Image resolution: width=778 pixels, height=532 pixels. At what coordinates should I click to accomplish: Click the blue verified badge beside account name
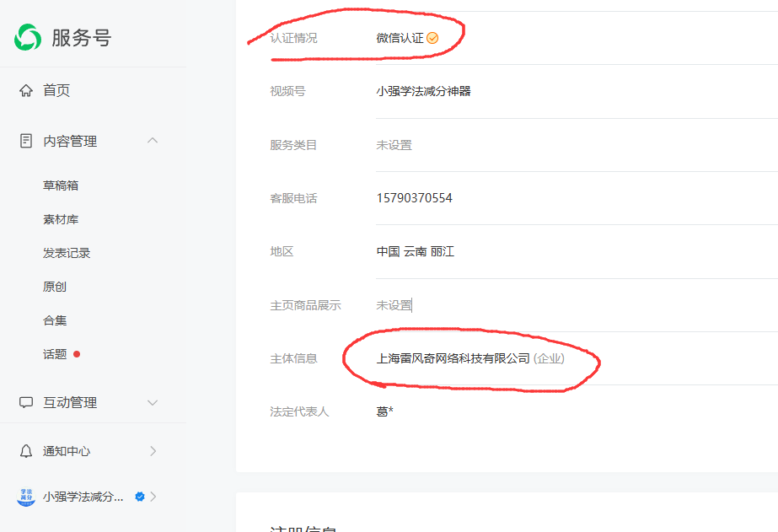[140, 497]
